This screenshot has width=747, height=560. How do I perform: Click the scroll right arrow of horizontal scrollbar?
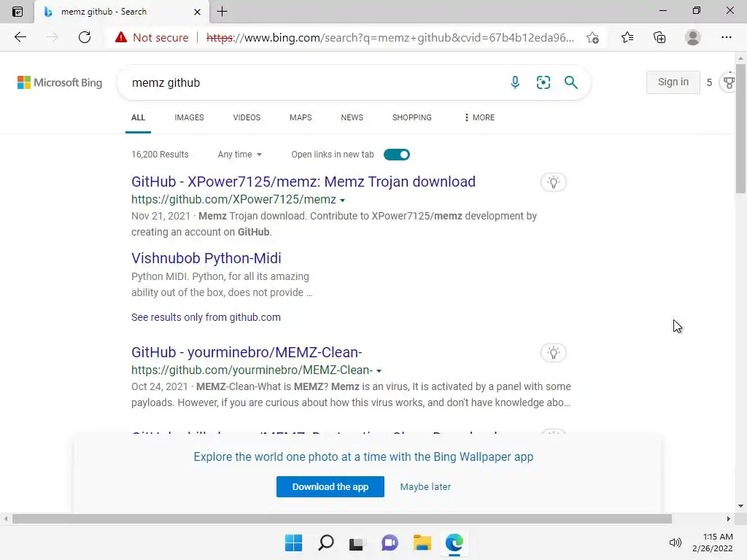728,518
